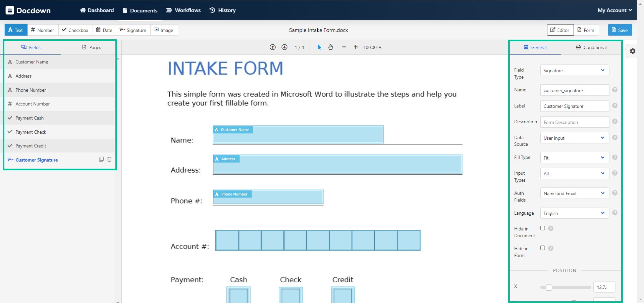Click the previous page up-arrow icon
This screenshot has width=644, height=303.
point(273,47)
